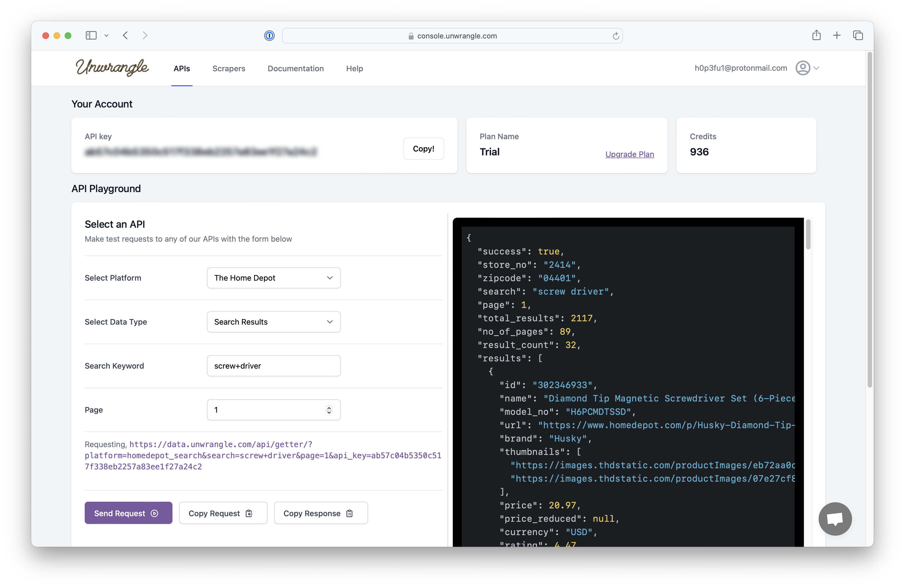The width and height of the screenshot is (905, 588).
Task: Open the Select Platform dropdown
Action: [x=273, y=278]
